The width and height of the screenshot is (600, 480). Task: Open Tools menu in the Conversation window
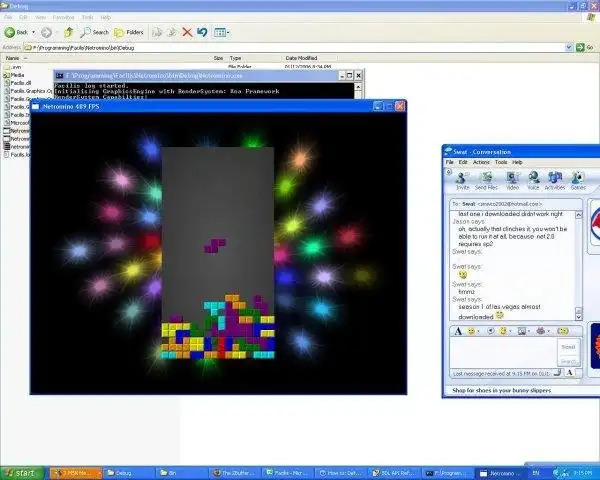point(501,162)
